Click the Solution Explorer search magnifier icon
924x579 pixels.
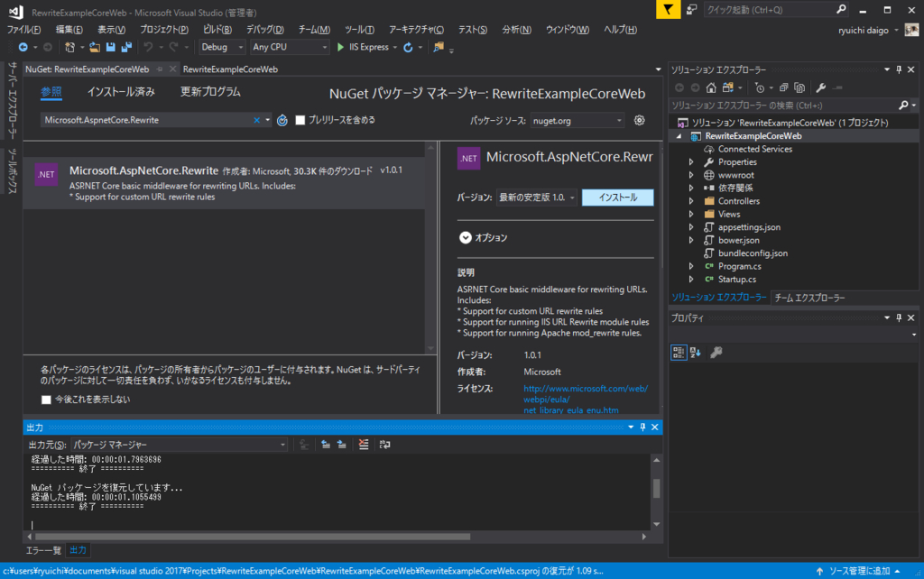[x=903, y=106]
